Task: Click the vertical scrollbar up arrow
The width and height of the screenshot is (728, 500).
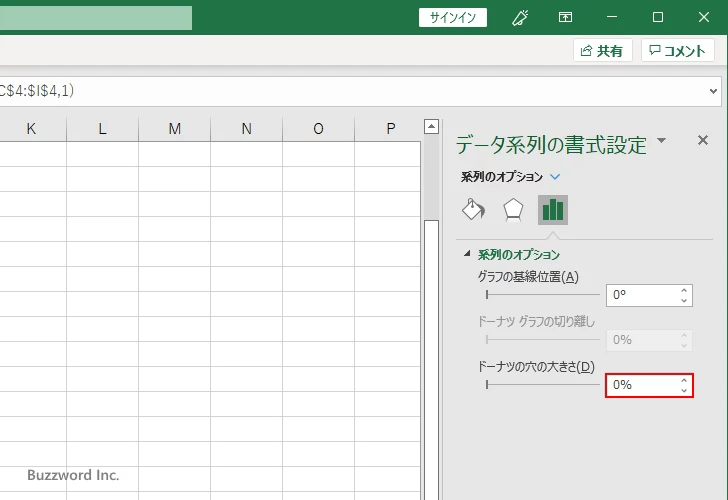Action: (431, 126)
